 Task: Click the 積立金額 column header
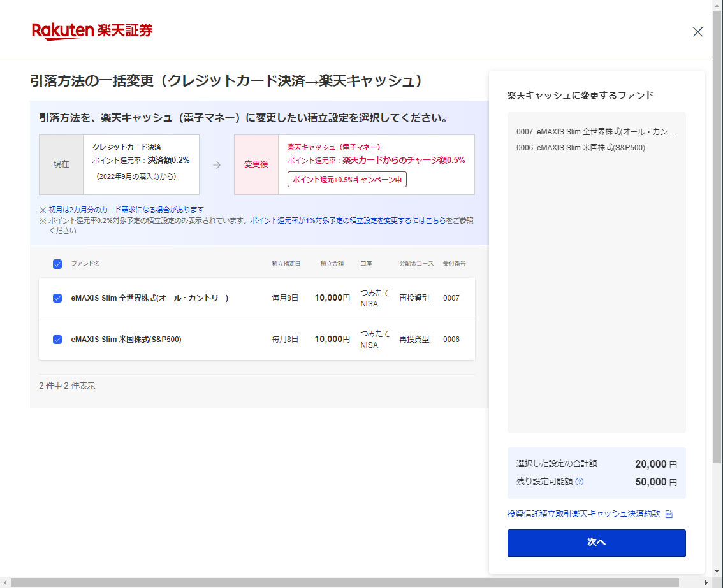point(332,264)
